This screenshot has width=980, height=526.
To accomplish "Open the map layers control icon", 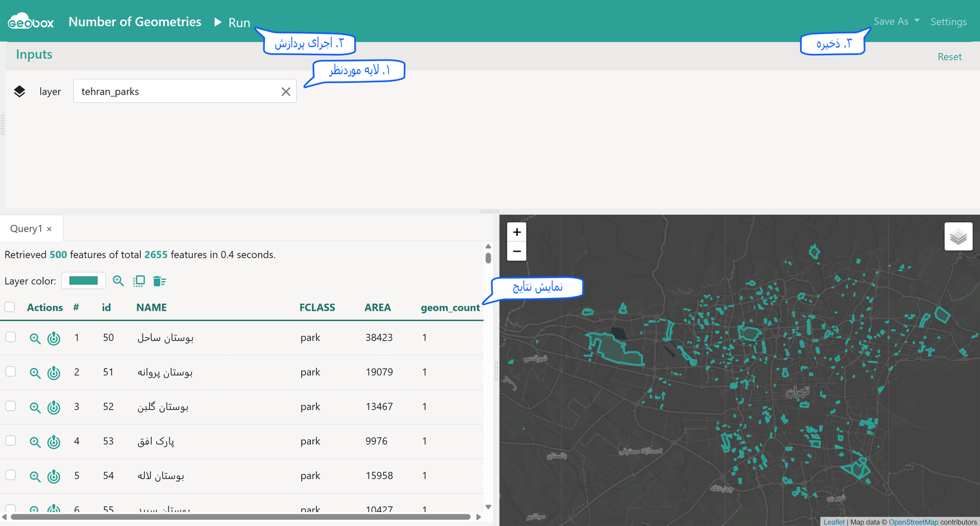I will click(x=958, y=236).
